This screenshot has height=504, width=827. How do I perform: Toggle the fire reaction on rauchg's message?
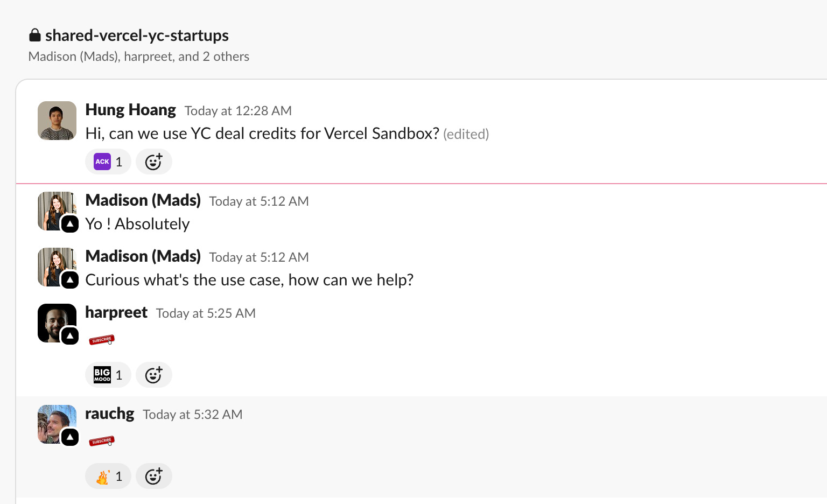(x=108, y=476)
